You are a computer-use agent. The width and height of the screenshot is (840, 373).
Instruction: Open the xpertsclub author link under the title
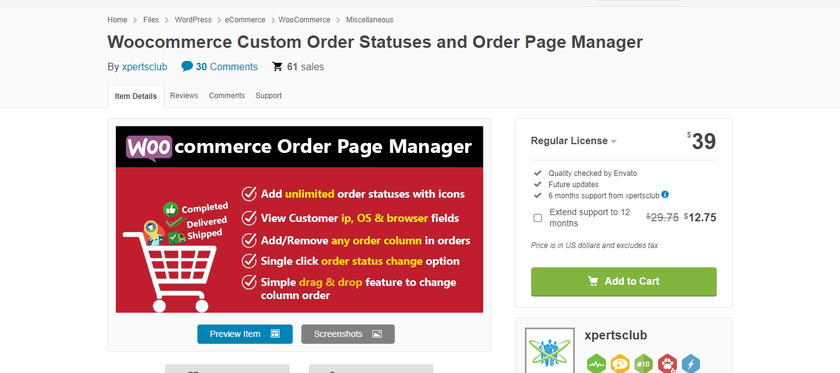pyautogui.click(x=144, y=67)
